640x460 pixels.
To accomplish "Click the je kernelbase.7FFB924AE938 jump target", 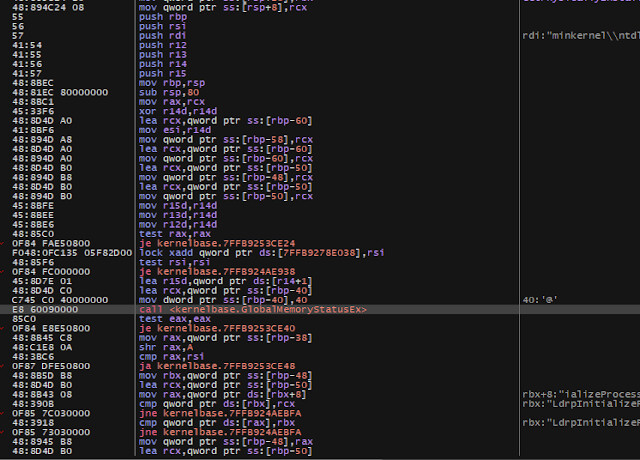I will tap(210, 271).
